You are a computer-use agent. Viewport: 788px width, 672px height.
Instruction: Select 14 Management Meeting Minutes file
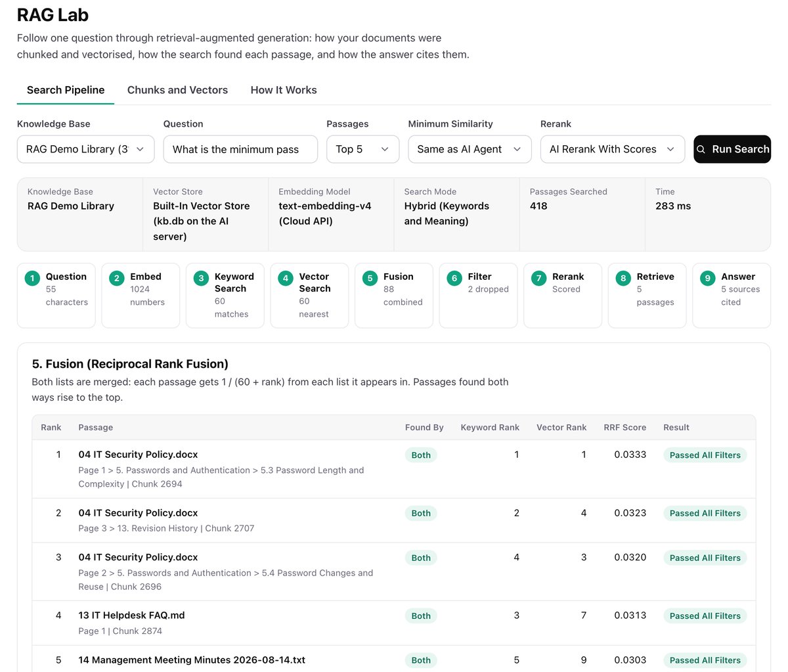pos(192,660)
